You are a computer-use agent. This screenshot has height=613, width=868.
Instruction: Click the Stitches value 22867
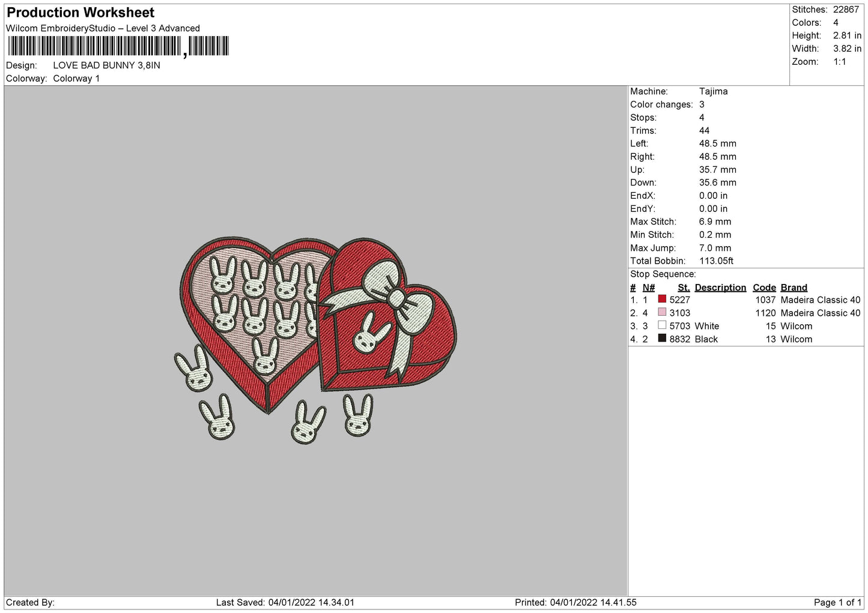[846, 10]
